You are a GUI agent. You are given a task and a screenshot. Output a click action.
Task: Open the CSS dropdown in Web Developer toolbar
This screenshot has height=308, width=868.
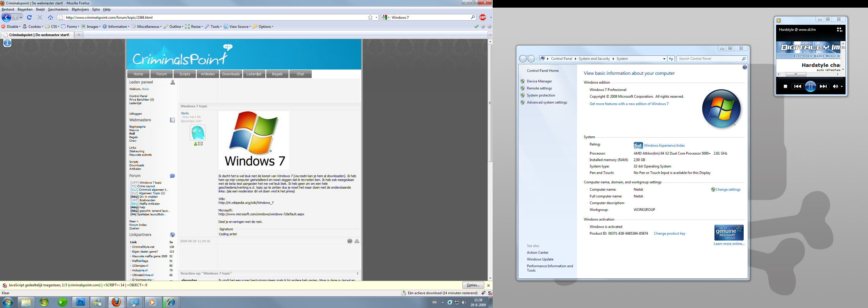coord(52,27)
